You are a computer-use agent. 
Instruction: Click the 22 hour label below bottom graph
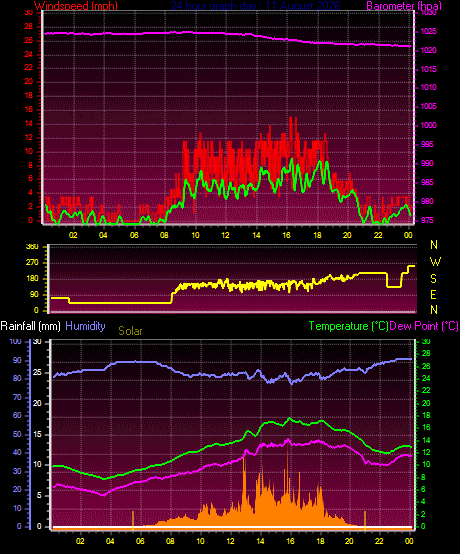point(379,541)
